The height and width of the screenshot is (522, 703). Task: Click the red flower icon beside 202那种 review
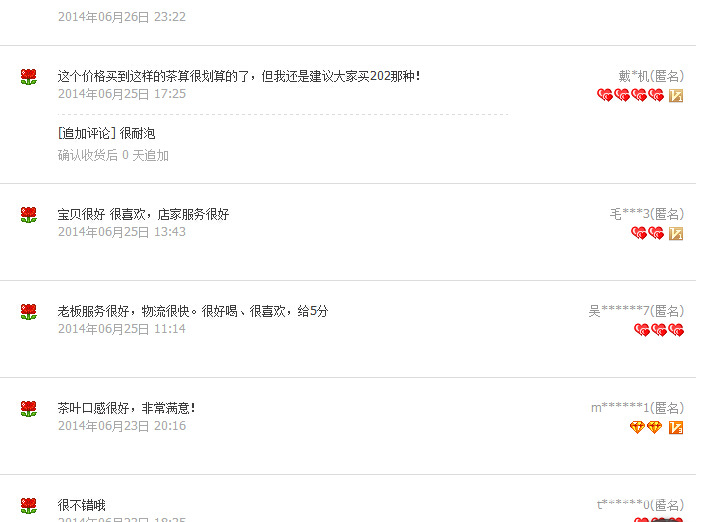click(28, 77)
